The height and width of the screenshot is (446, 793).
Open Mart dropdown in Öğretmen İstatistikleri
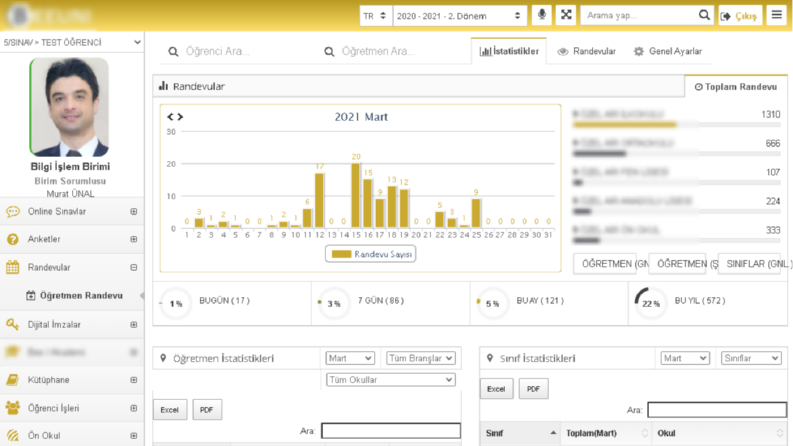click(x=350, y=358)
